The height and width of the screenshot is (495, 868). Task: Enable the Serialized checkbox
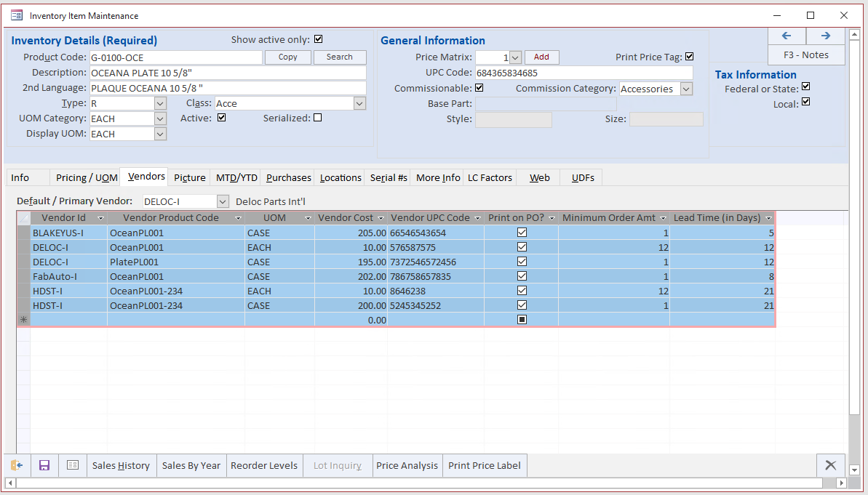coord(317,118)
